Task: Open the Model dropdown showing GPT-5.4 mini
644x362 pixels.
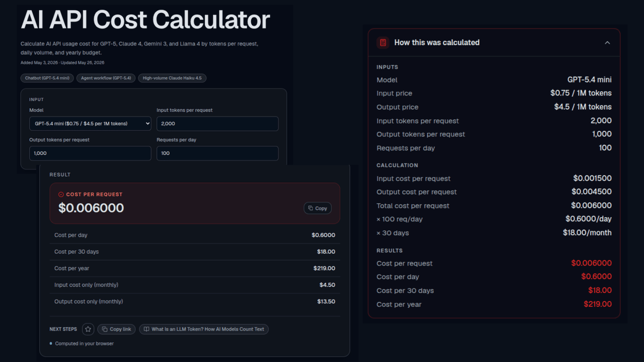Action: coord(90,123)
